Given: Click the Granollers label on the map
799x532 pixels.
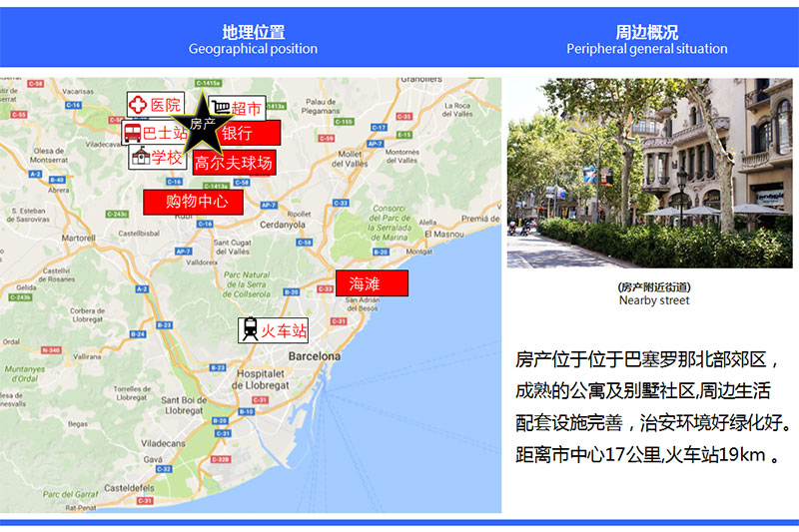Looking at the screenshot, I should (420, 79).
